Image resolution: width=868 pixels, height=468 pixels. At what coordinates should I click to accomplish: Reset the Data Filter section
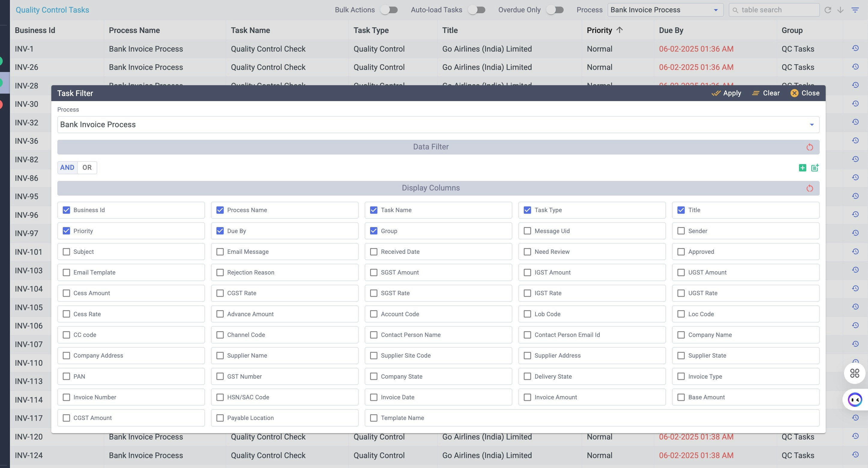click(x=809, y=147)
